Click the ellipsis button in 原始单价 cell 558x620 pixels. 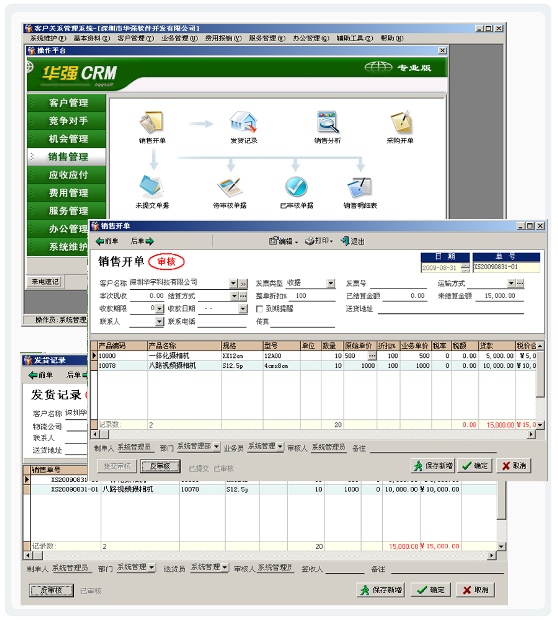pyautogui.click(x=372, y=356)
